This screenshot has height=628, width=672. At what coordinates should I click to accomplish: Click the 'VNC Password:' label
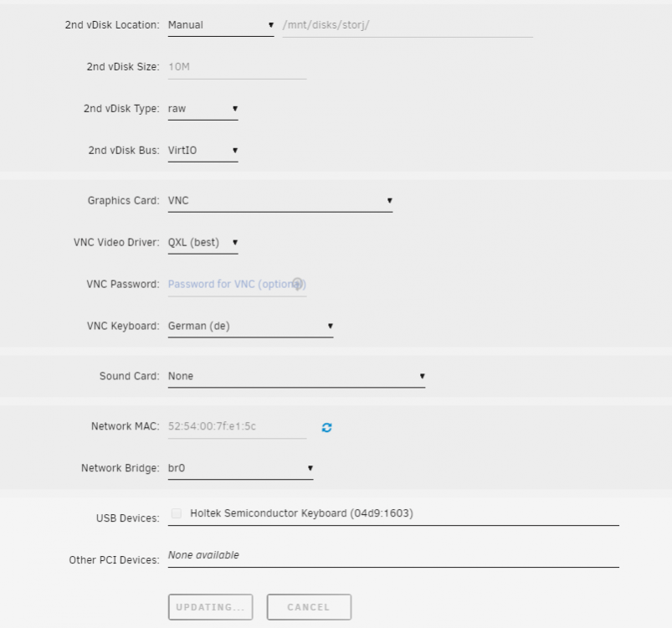click(x=123, y=284)
